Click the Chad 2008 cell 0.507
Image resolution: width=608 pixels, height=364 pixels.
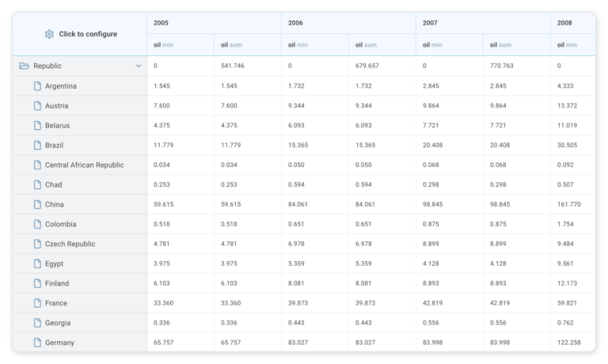point(573,184)
